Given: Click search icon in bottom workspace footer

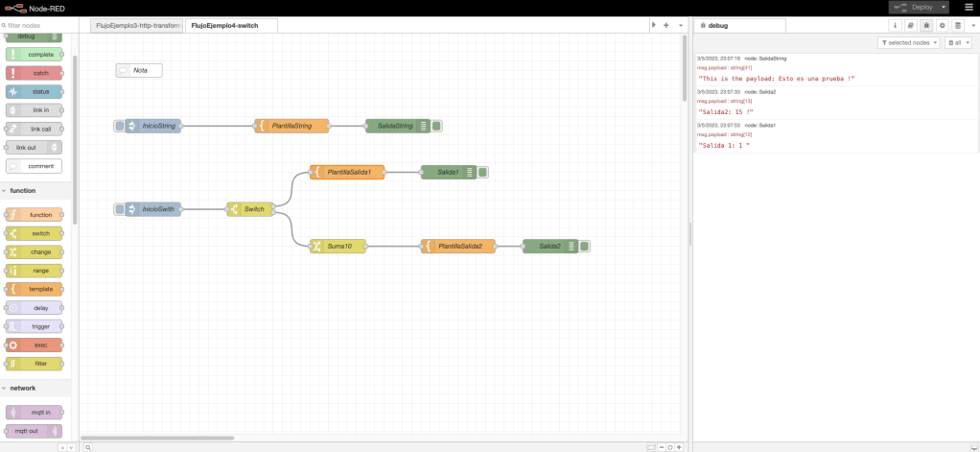Looking at the screenshot, I should click(x=87, y=446).
